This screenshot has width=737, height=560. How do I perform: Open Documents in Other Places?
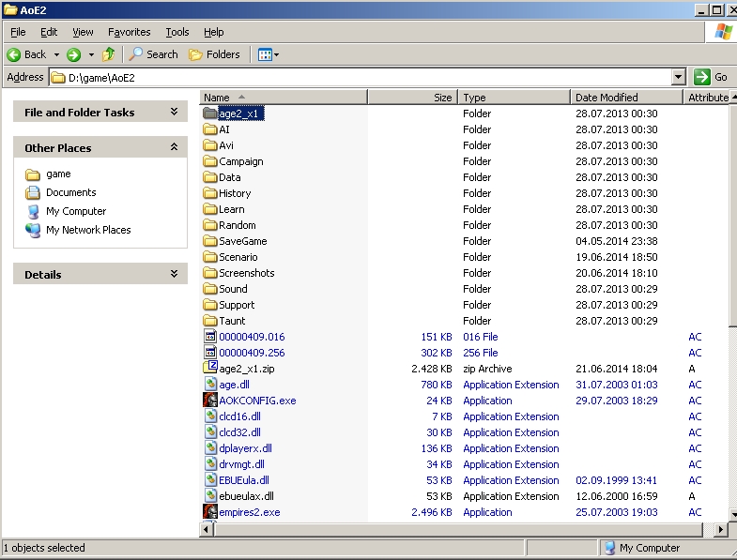tap(60, 192)
